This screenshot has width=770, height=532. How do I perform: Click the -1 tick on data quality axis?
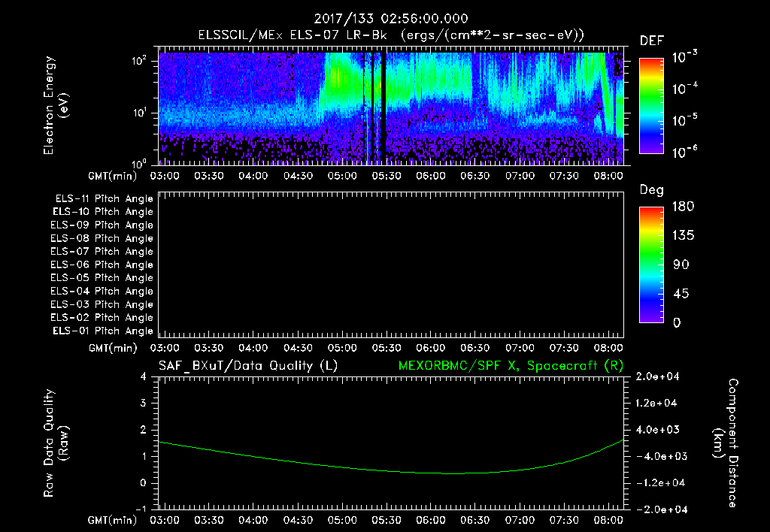pos(141,509)
